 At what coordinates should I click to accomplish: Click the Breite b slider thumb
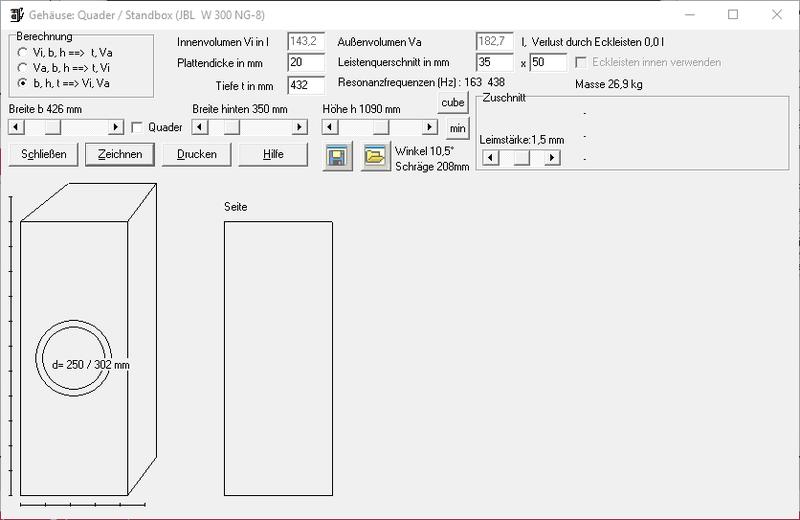52,128
